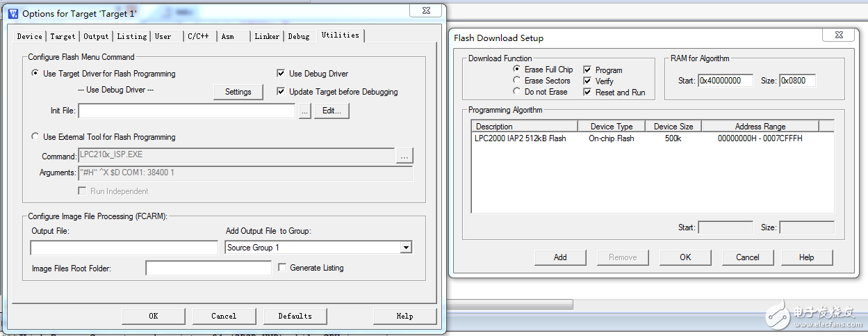Enable the Generate Listing checkbox
Screen dimensions: 868x336
click(282, 268)
